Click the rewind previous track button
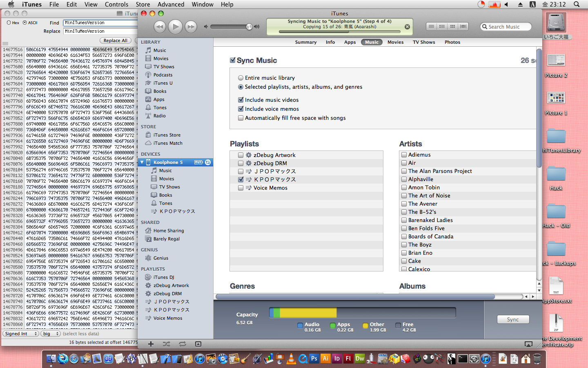Viewport: 588px width, 368px height. point(160,27)
